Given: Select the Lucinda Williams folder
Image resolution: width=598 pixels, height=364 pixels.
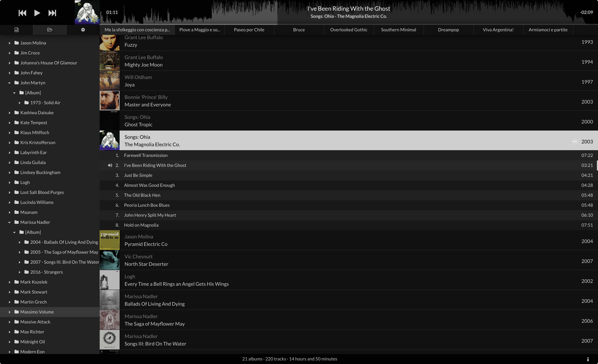Looking at the screenshot, I should tap(37, 202).
